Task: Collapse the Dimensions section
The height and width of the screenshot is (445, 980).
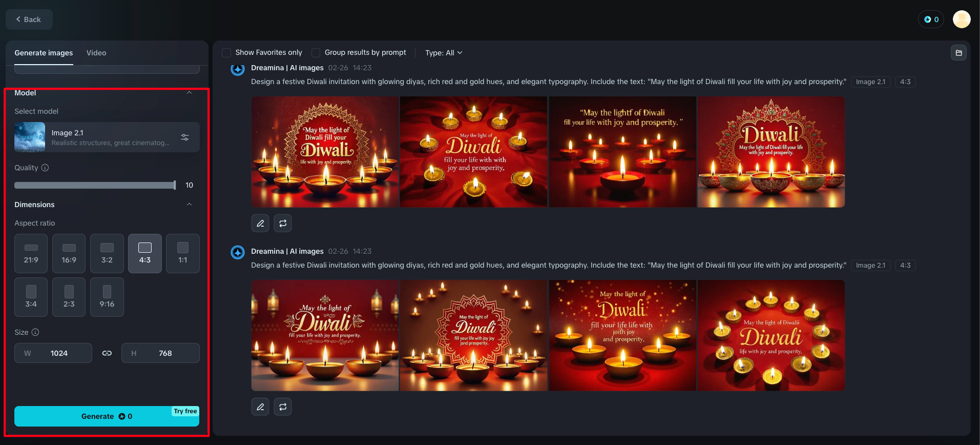Action: 189,205
